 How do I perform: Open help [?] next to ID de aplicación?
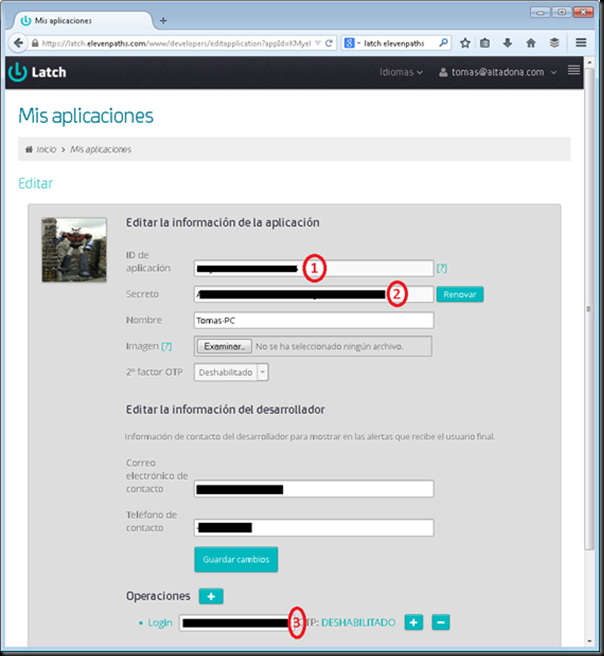click(442, 268)
